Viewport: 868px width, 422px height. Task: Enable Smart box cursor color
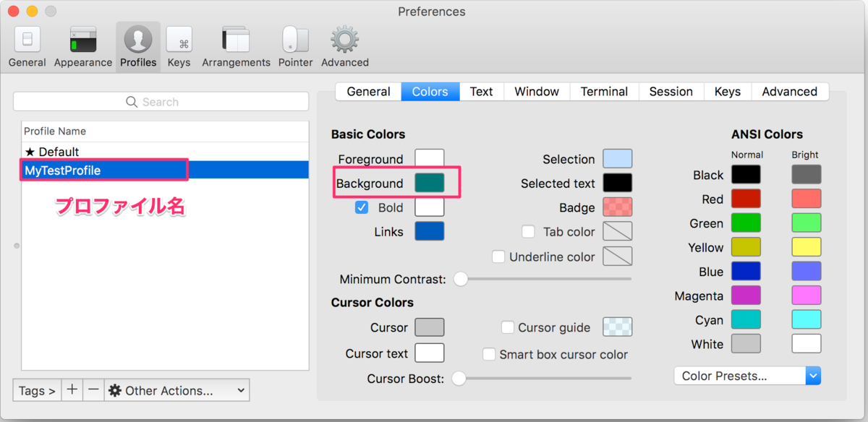(x=489, y=354)
